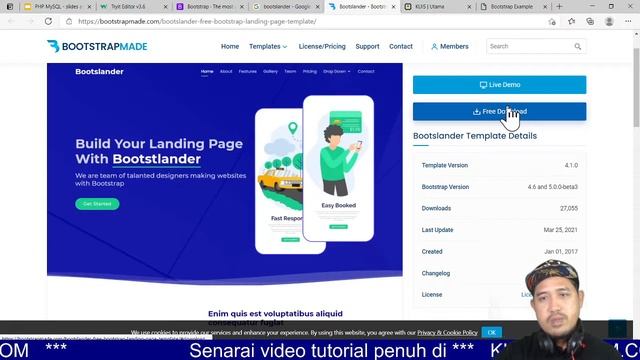Expand the Templates dropdown menu
Viewport: 640px width, 360px height.
pos(268,47)
